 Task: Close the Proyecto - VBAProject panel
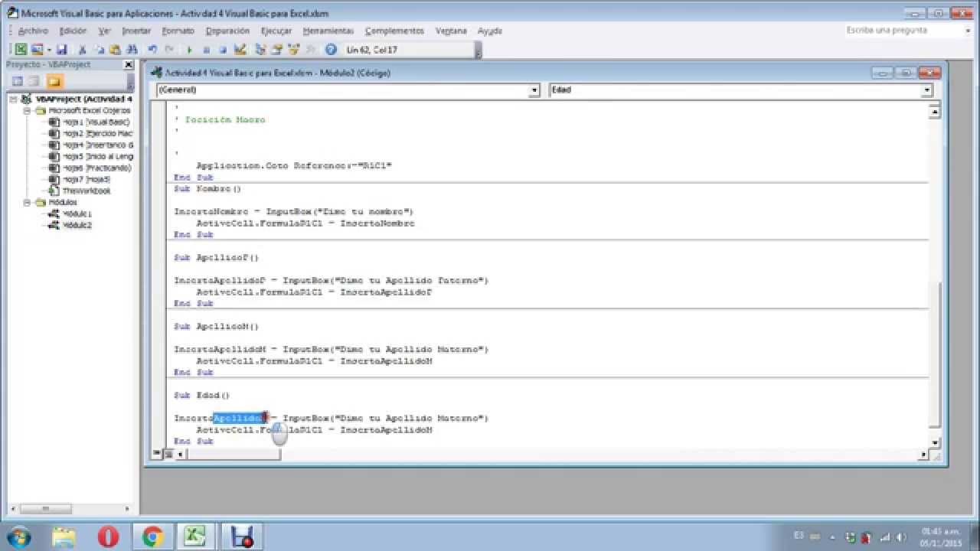tap(129, 65)
